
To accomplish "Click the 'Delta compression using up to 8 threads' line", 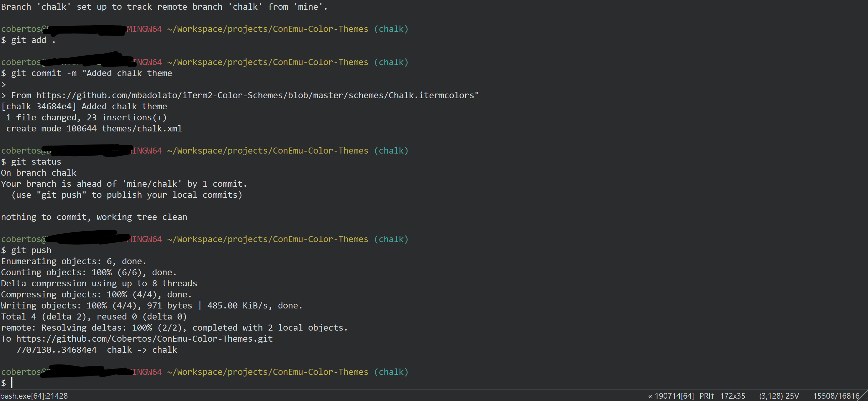I will pyautogui.click(x=99, y=284).
